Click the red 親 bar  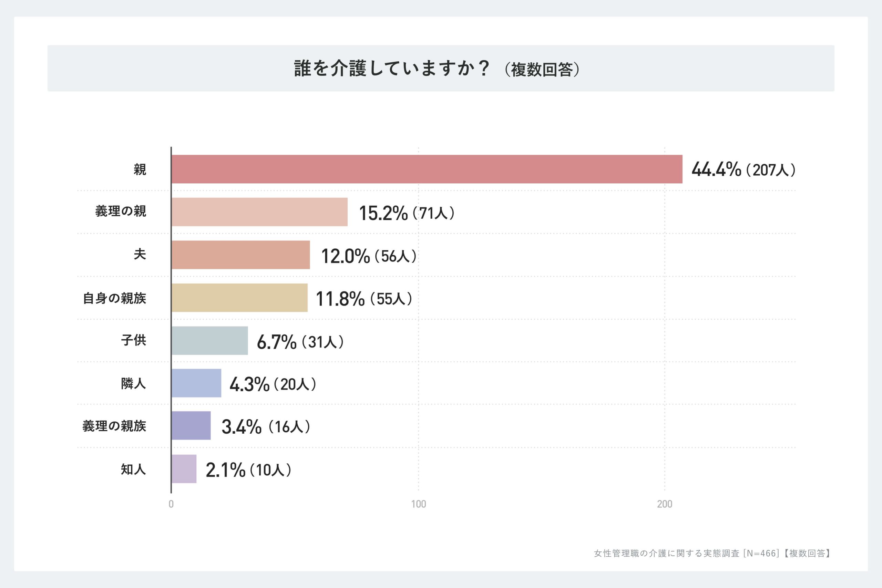pyautogui.click(x=427, y=169)
